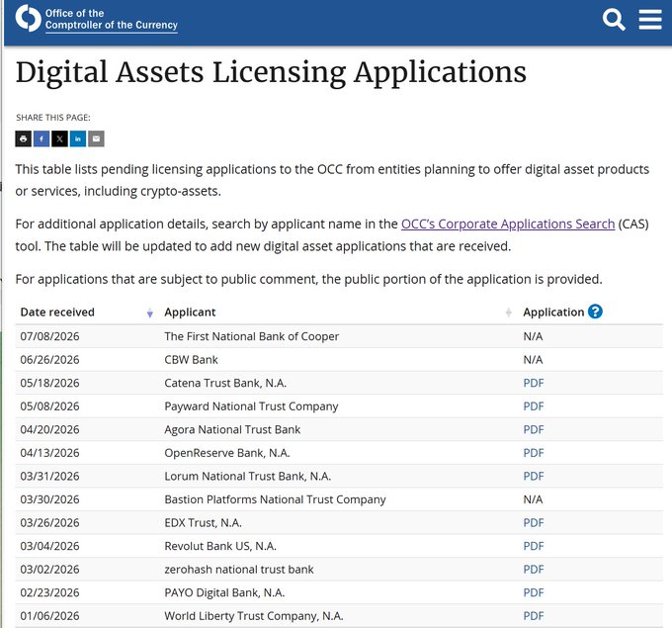This screenshot has height=628, width=672.
Task: Sort table by Date received arrow
Action: point(149,313)
